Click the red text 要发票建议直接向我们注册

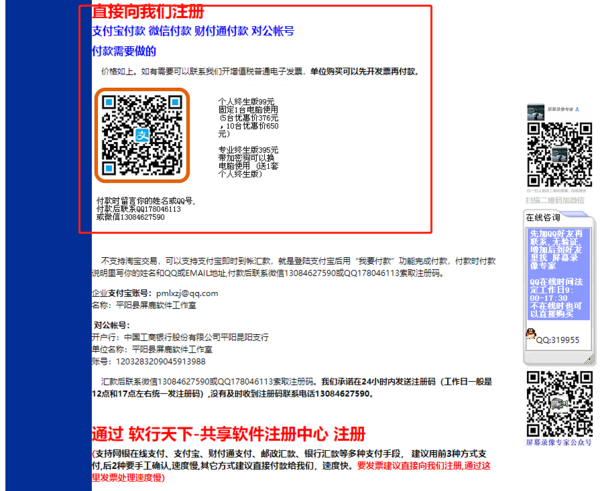(x=410, y=466)
